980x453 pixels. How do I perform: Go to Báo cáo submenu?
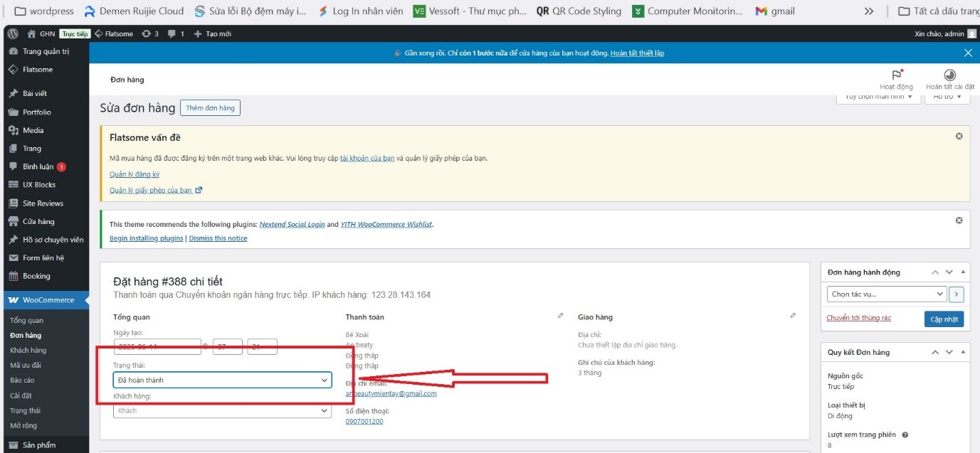tap(22, 380)
